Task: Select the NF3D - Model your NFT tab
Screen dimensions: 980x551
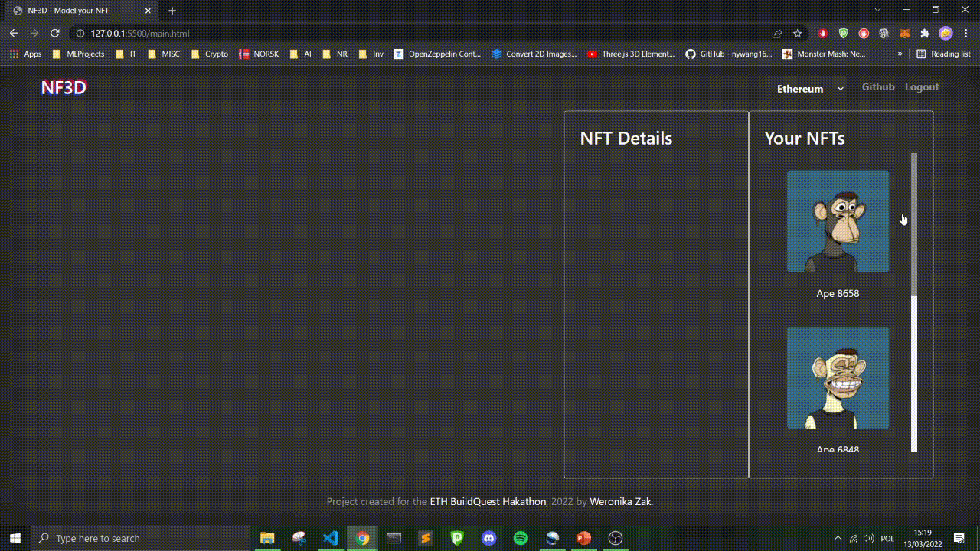Action: pyautogui.click(x=83, y=11)
